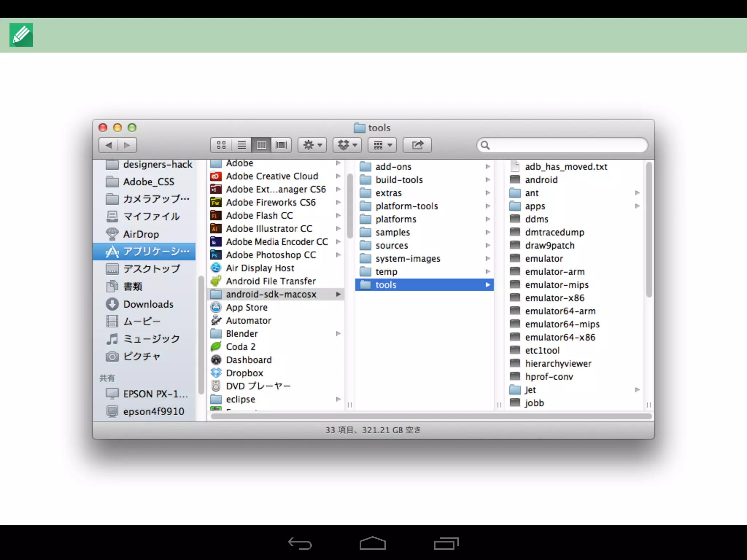Click the horizontal scrollbar at bottom
The width and height of the screenshot is (747, 560).
(x=430, y=416)
